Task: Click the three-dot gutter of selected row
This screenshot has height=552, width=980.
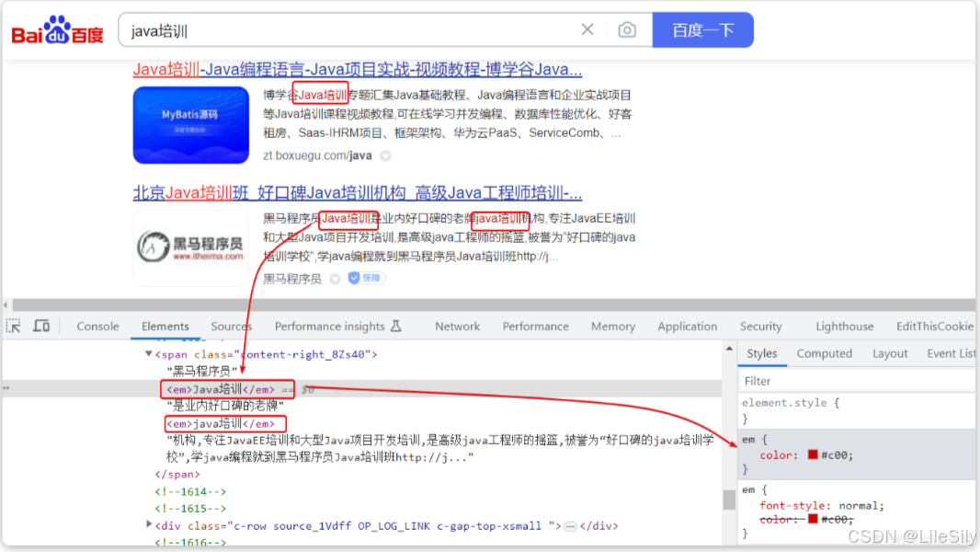Action: point(6,388)
